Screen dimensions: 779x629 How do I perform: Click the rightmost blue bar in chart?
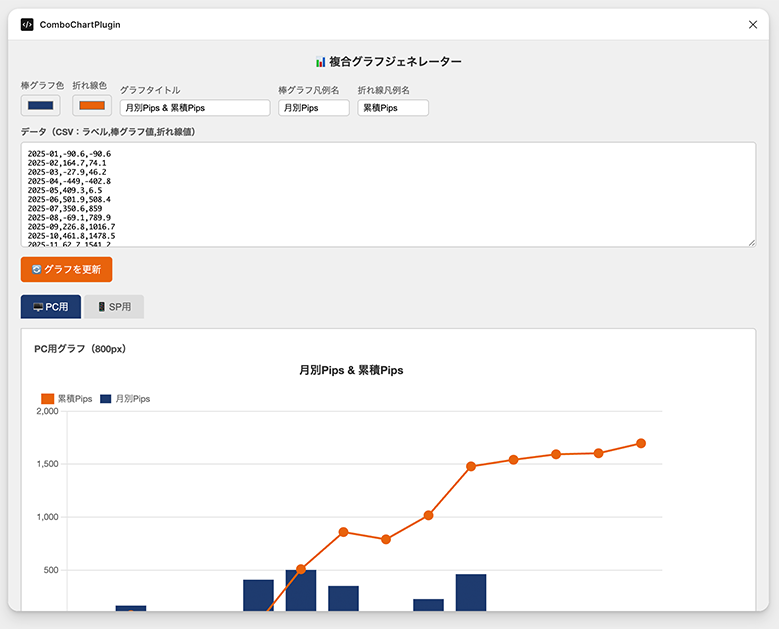[x=471, y=592]
